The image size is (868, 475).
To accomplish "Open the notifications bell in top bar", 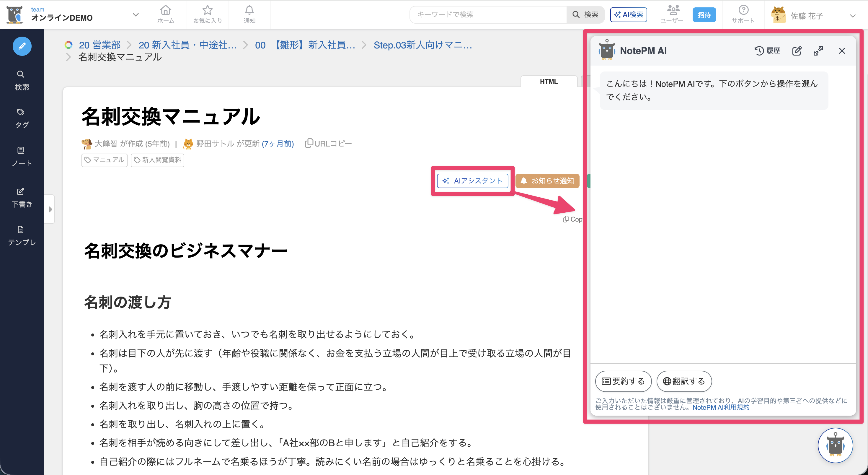I will pos(249,14).
